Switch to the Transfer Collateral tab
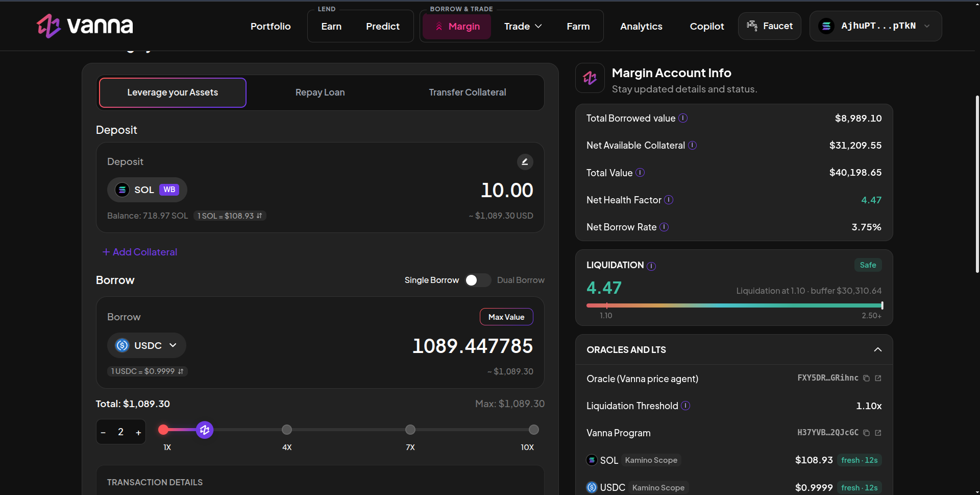This screenshot has height=495, width=980. click(x=468, y=92)
